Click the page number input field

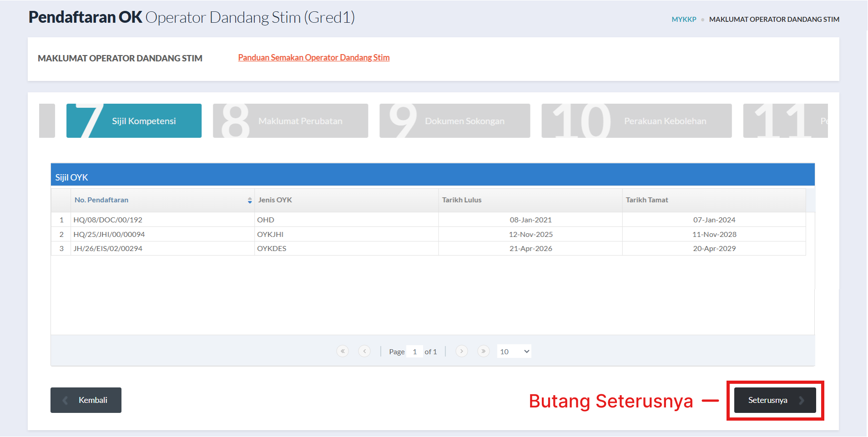(414, 352)
